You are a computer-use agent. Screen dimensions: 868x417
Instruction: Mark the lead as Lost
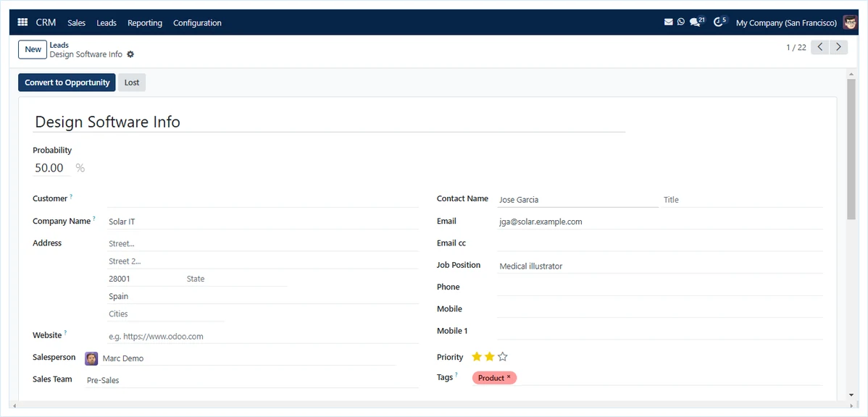132,83
